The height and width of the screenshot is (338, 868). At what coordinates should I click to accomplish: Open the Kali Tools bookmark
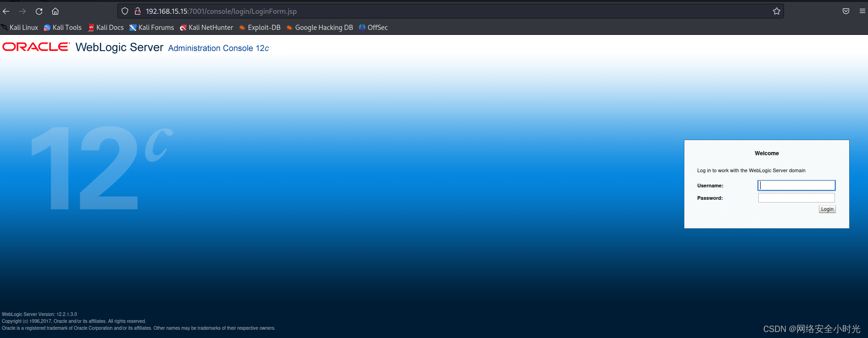coord(62,28)
